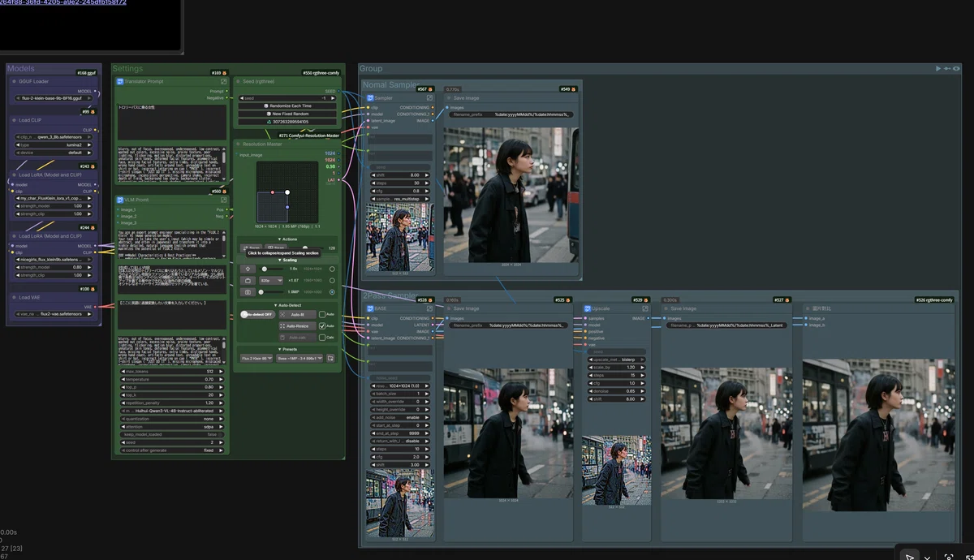Open fullscreen icon on Upscale node

click(x=646, y=308)
